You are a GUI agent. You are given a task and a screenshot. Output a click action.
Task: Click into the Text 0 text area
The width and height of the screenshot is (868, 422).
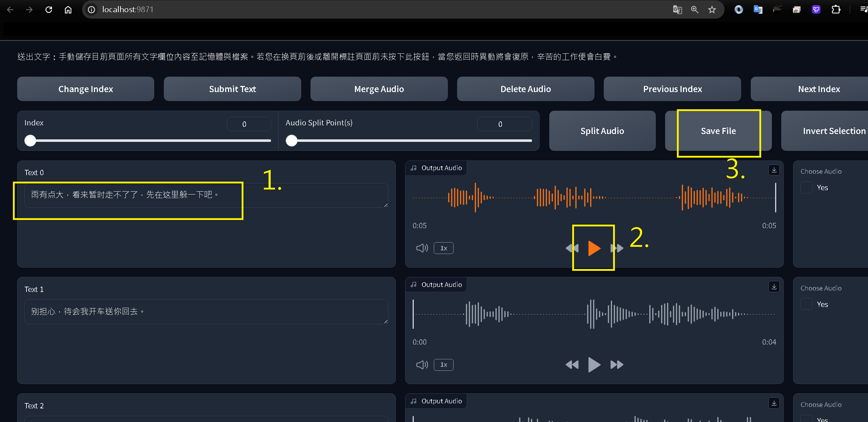(x=206, y=195)
